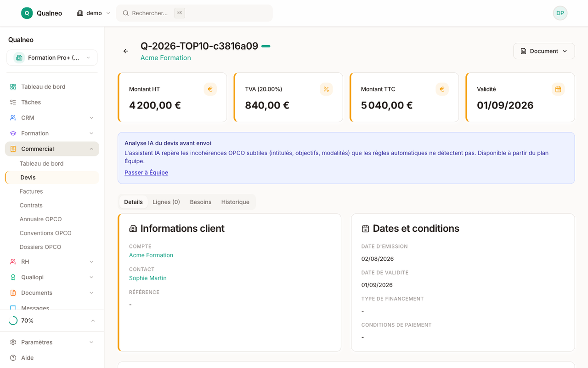Image resolution: width=588 pixels, height=368 pixels.
Task: Click the RH people icon
Action: (13, 262)
